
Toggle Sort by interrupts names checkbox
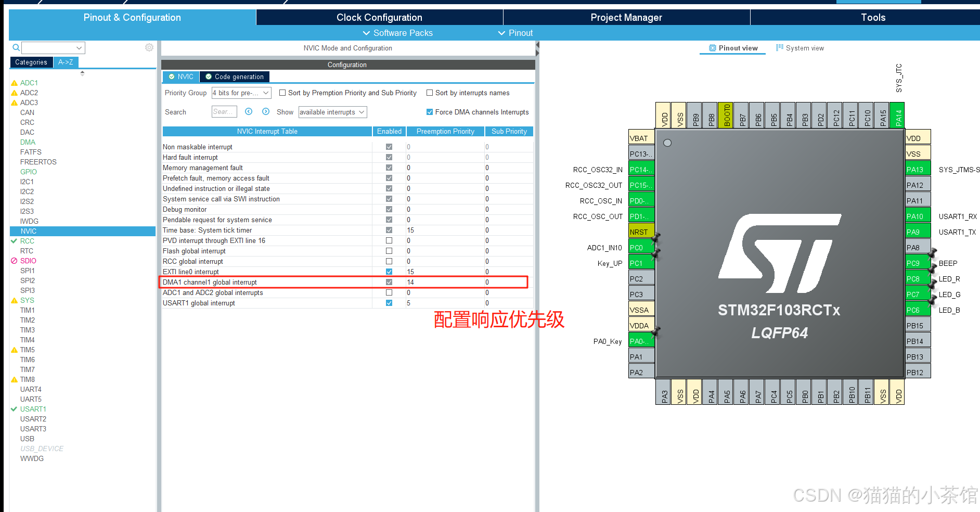(430, 93)
